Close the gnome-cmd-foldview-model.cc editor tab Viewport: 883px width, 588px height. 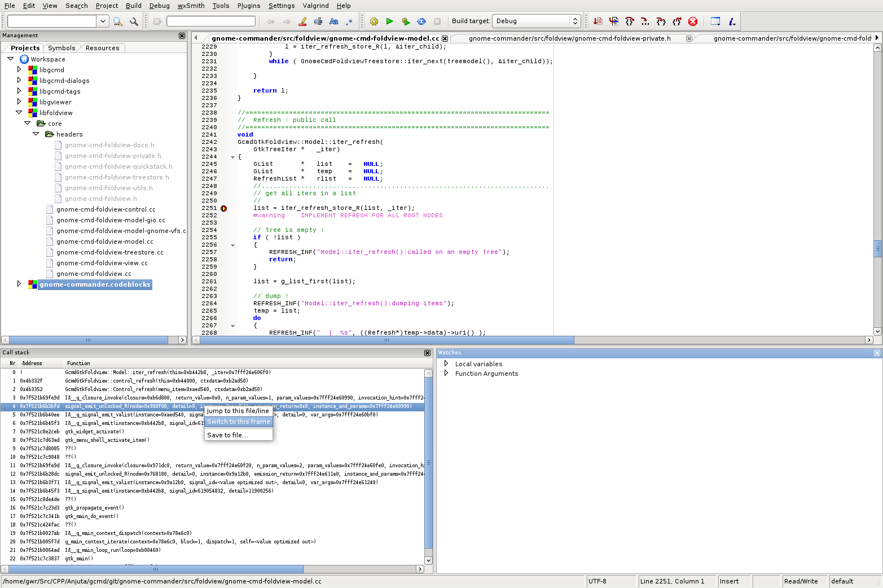click(x=445, y=38)
